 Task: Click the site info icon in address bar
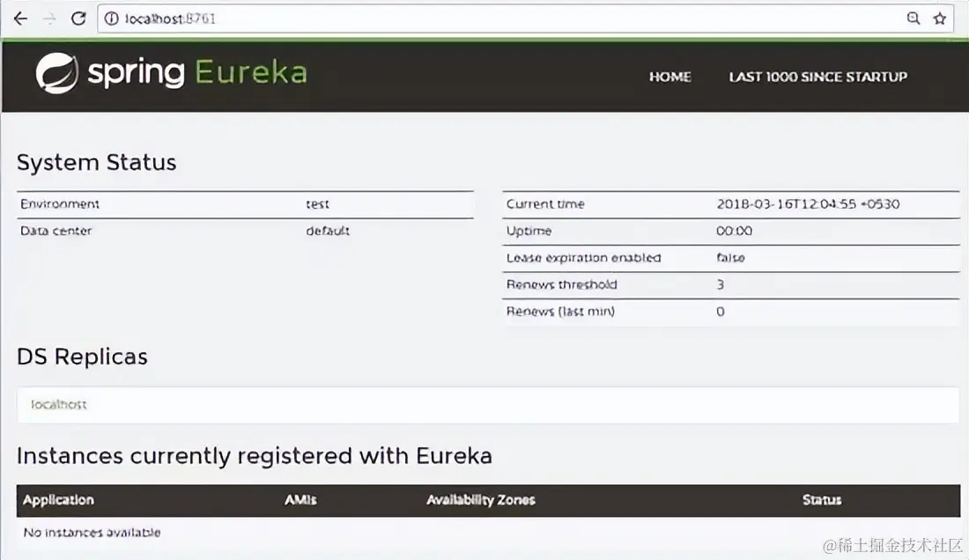(111, 18)
